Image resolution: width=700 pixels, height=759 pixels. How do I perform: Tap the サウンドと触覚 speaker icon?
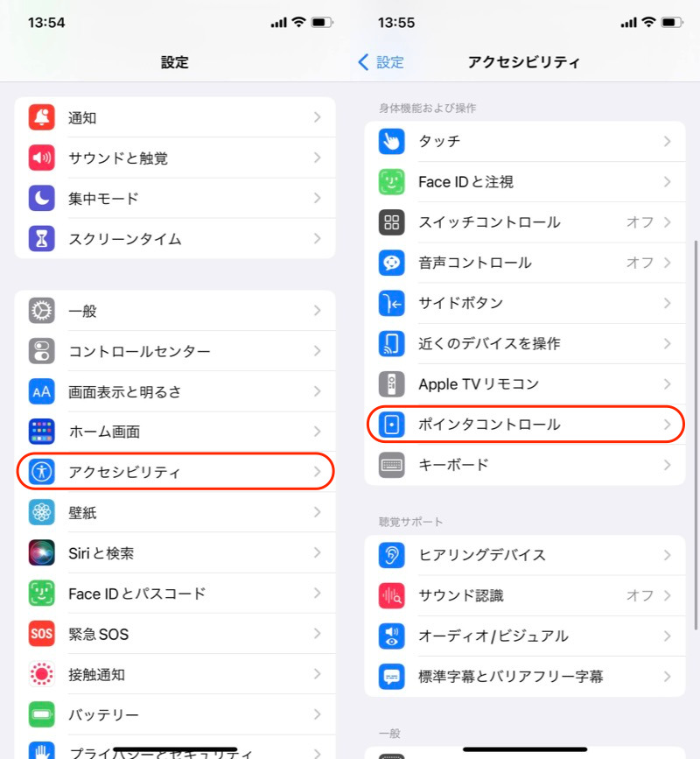coord(42,158)
